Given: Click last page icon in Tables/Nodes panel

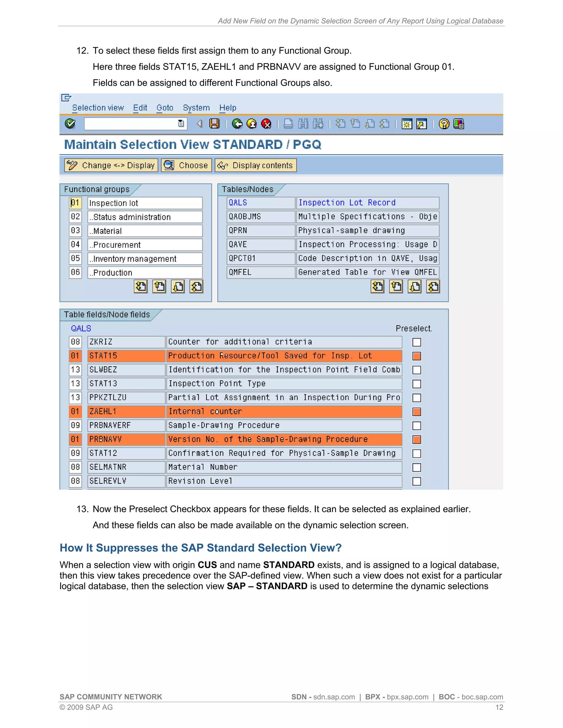Looking at the screenshot, I should (x=433, y=287).
